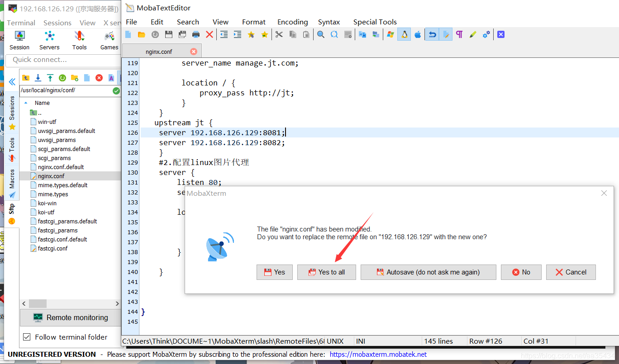Click Autosave (do not ask me again) button
Viewport: 619px width, 364px height.
click(x=429, y=272)
